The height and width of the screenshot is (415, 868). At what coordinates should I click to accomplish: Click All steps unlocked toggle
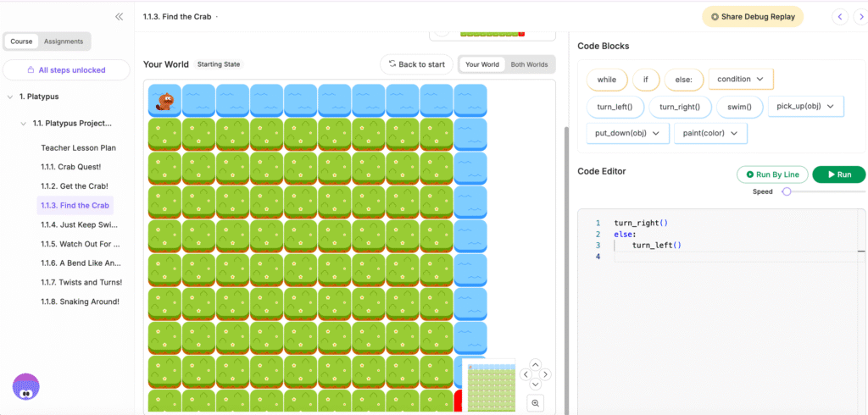tap(66, 69)
